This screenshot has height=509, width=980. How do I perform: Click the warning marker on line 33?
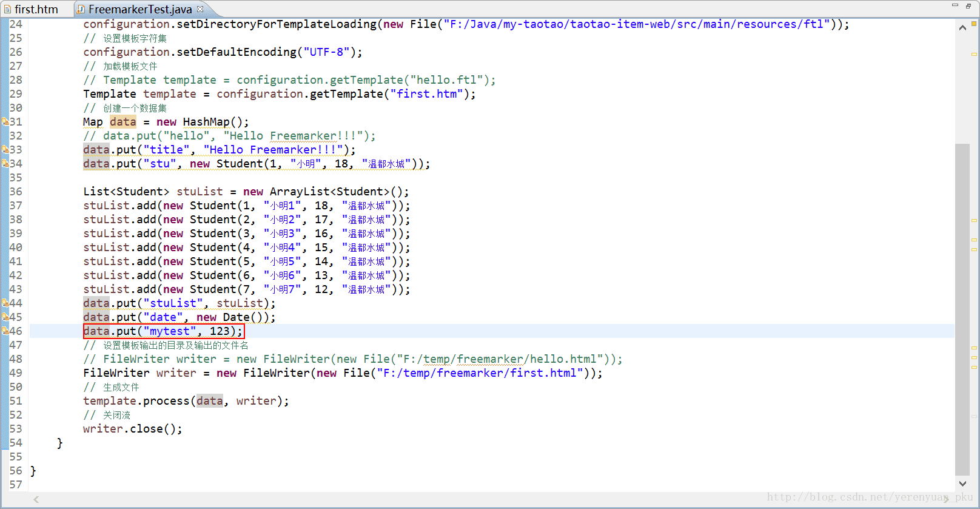point(5,150)
